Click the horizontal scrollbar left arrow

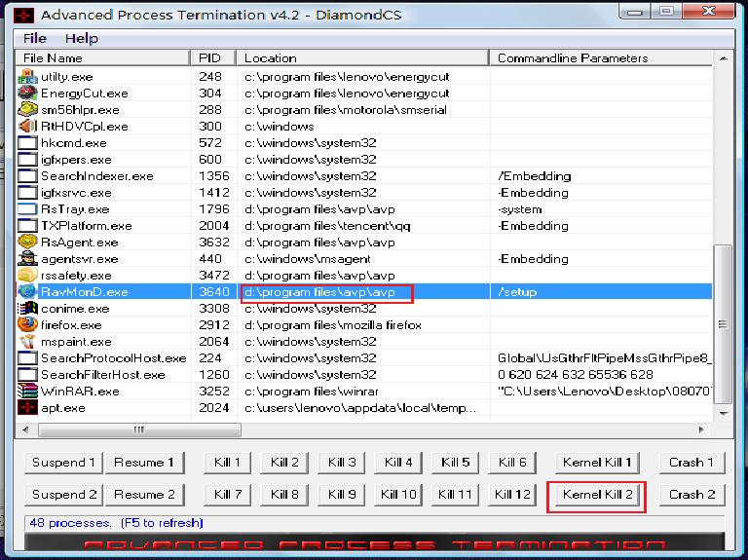pos(25,429)
